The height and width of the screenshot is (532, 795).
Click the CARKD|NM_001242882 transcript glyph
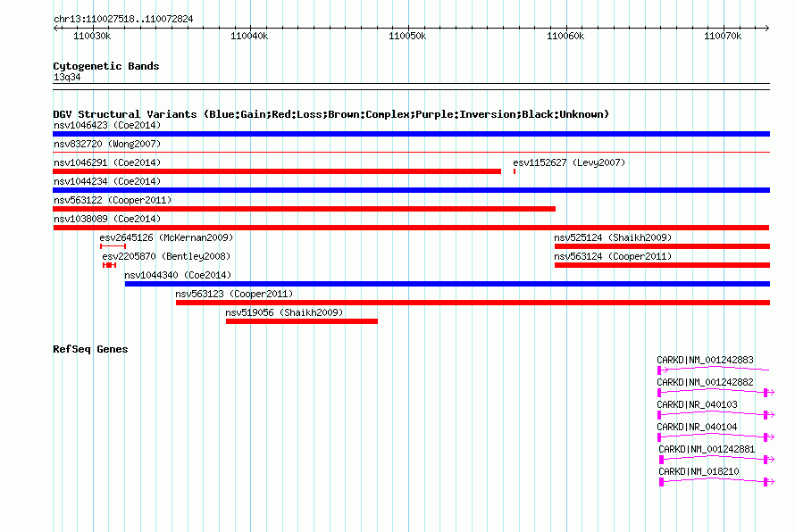click(715, 392)
